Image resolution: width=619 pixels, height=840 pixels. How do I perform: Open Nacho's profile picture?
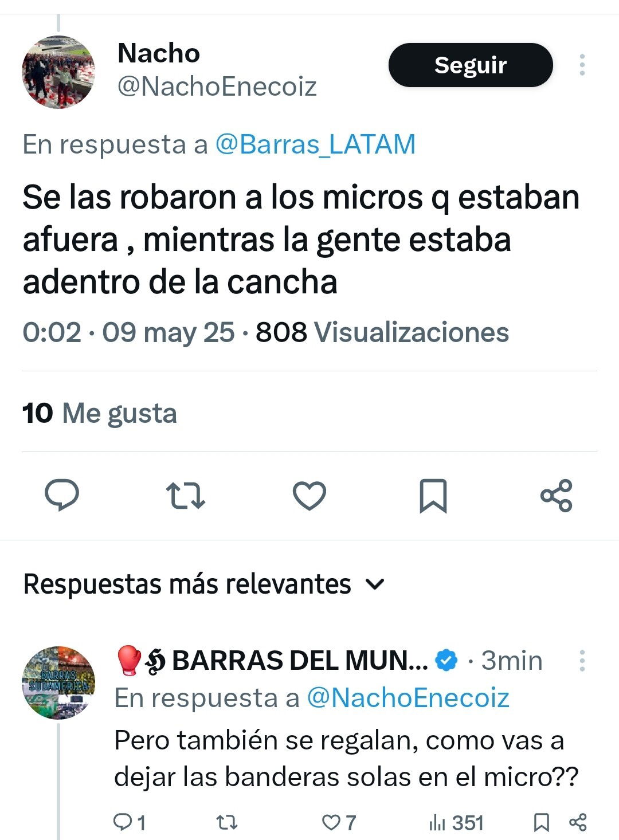click(x=58, y=72)
